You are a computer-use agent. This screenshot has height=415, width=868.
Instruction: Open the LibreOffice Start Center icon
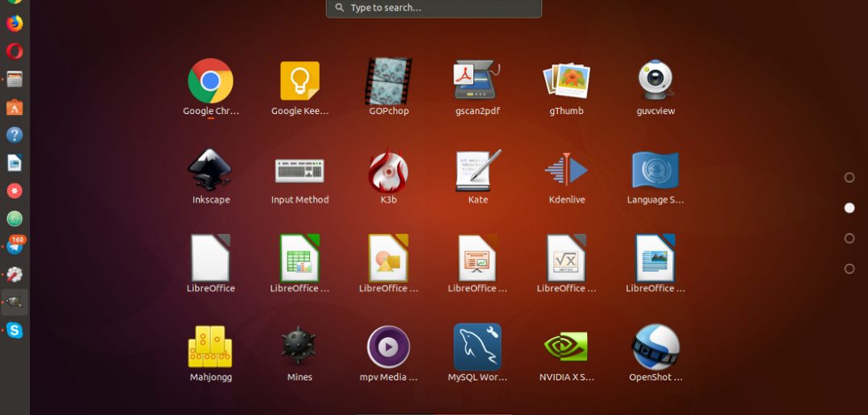coord(210,258)
